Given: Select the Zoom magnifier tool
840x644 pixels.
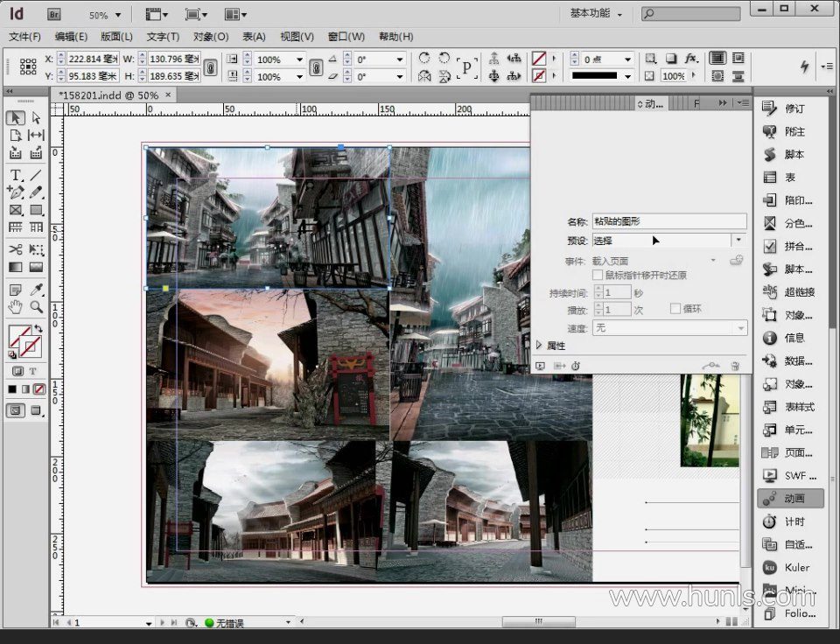Looking at the screenshot, I should [x=37, y=307].
